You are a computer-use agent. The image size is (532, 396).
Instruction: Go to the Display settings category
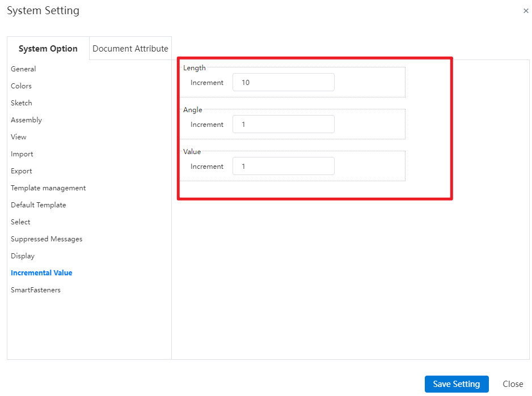point(23,256)
